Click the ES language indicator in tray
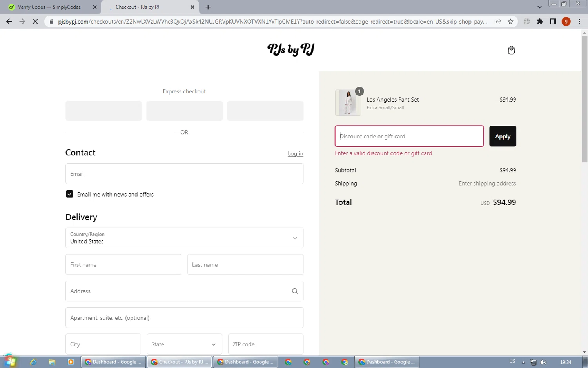 (512, 361)
